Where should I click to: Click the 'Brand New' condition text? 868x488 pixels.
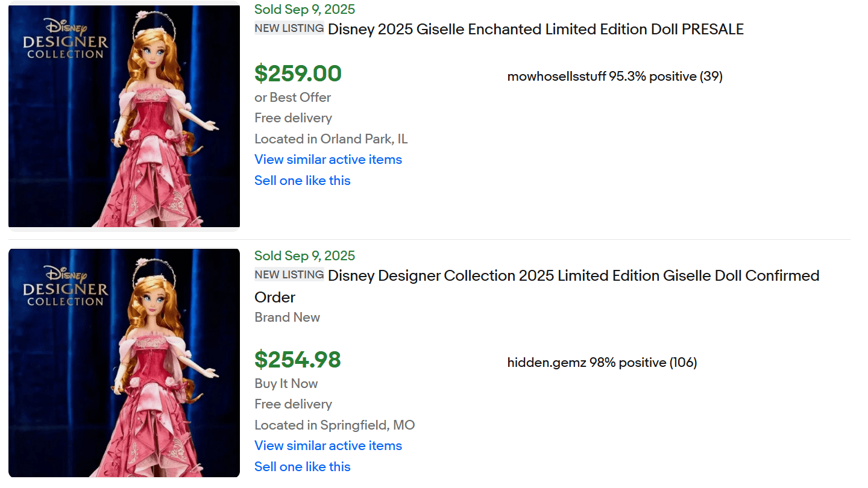tap(287, 318)
